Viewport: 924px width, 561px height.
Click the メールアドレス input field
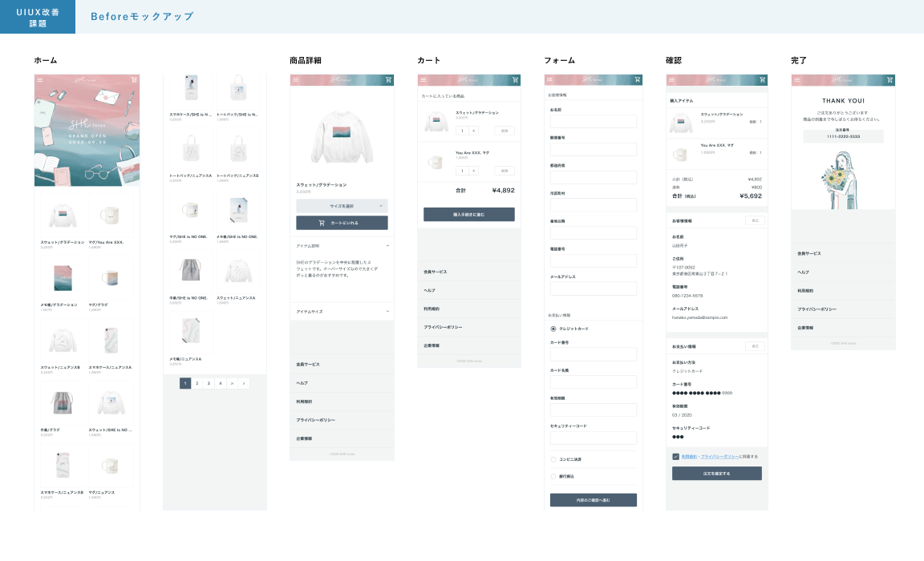pos(594,289)
